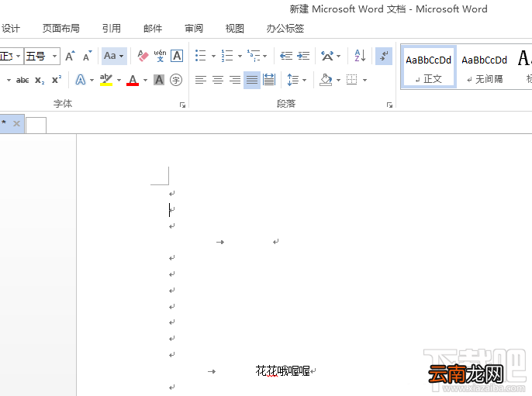The width and height of the screenshot is (532, 396).
Task: Close the current document tab
Action: (16, 123)
